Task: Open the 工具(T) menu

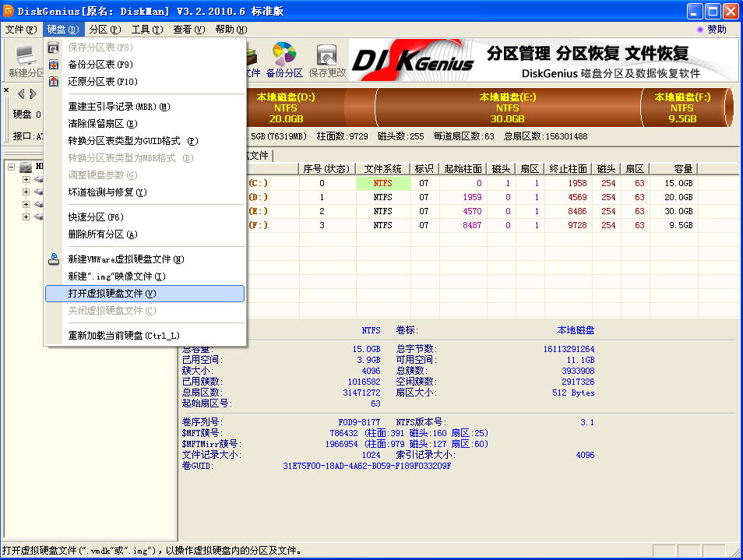Action: [x=147, y=30]
